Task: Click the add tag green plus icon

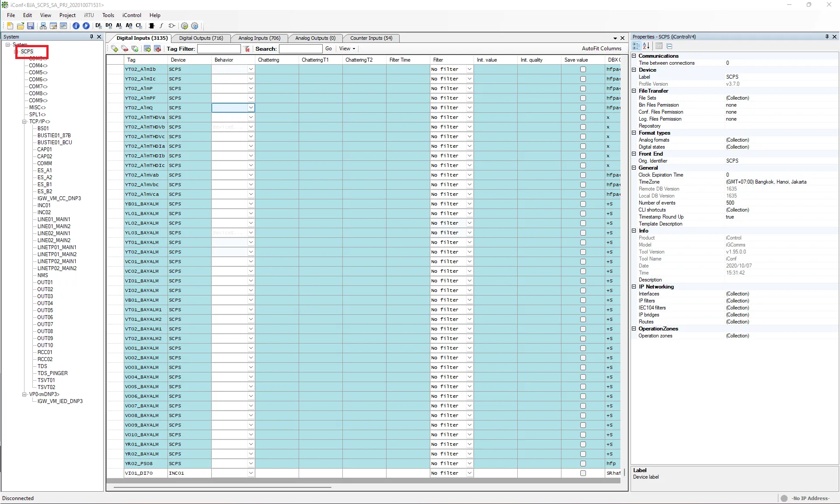Action: click(x=115, y=49)
